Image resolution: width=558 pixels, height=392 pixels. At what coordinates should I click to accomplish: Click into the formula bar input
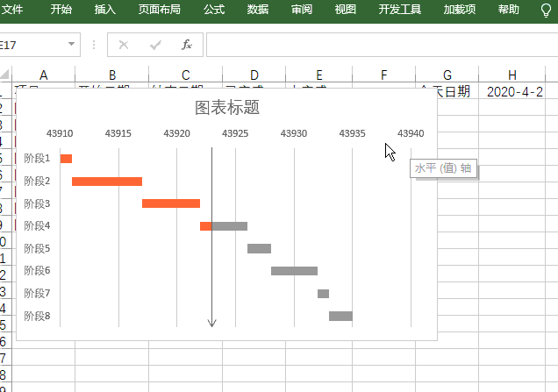382,45
